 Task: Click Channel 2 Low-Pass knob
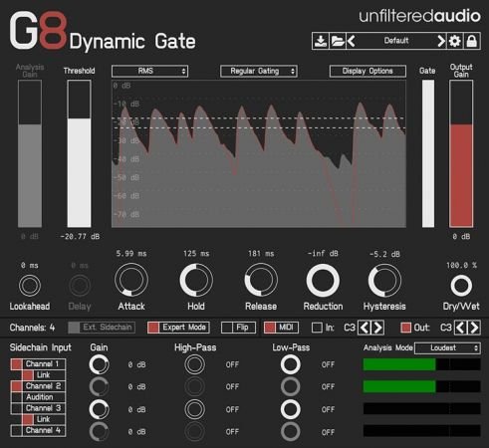tap(291, 386)
